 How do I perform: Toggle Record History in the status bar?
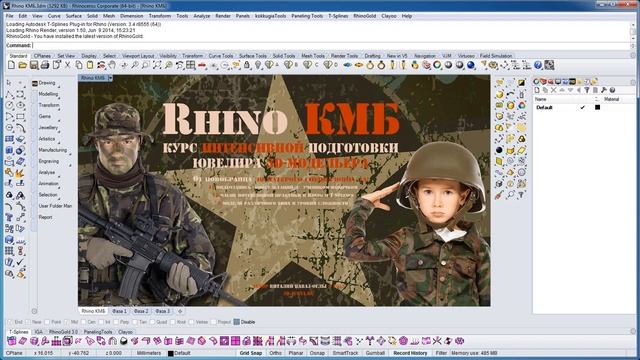pyautogui.click(x=410, y=353)
